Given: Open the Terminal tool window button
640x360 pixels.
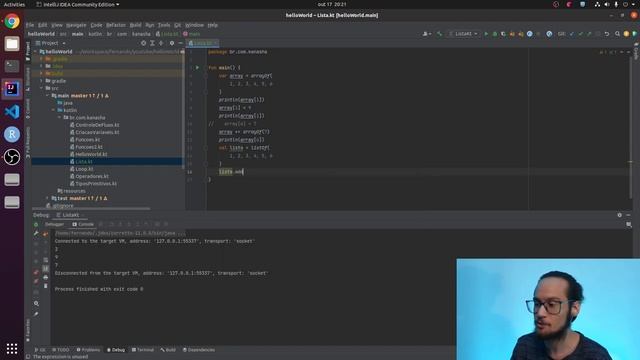Looking at the screenshot, I should tap(143, 350).
